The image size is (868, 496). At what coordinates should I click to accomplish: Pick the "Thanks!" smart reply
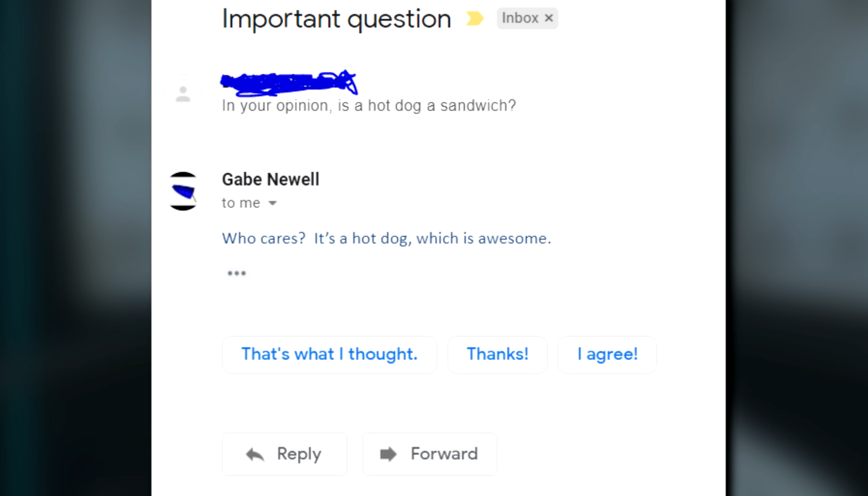(498, 354)
